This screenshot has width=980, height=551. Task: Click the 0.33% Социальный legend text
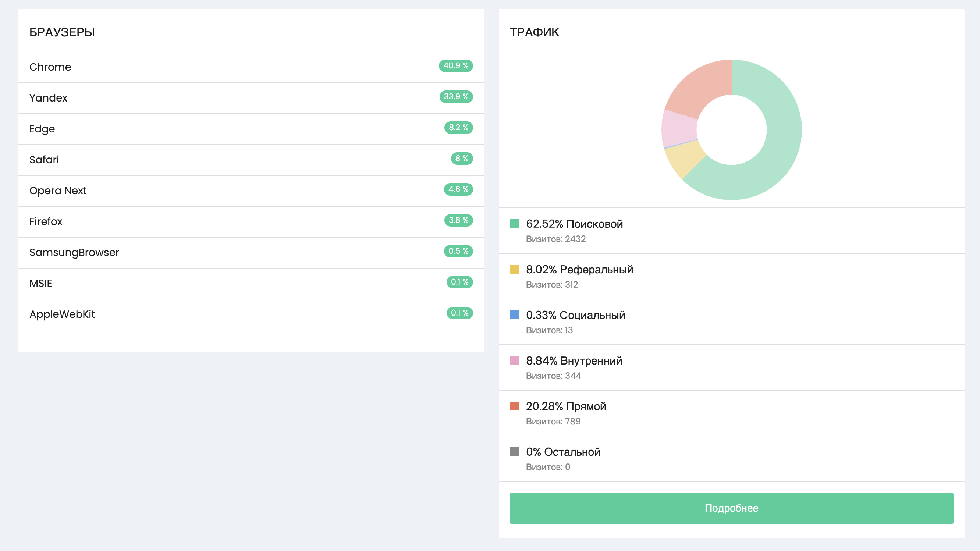click(576, 315)
